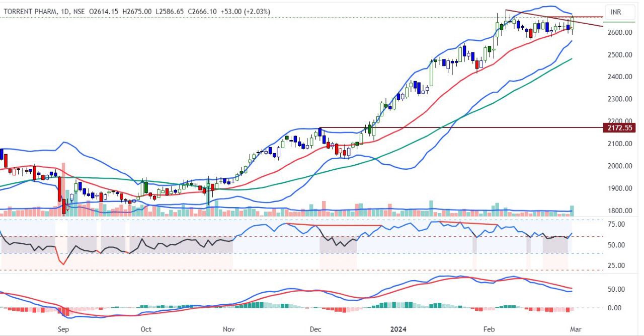644x336 pixels.
Task: Click the Nov label on time axis
Action: click(228, 329)
